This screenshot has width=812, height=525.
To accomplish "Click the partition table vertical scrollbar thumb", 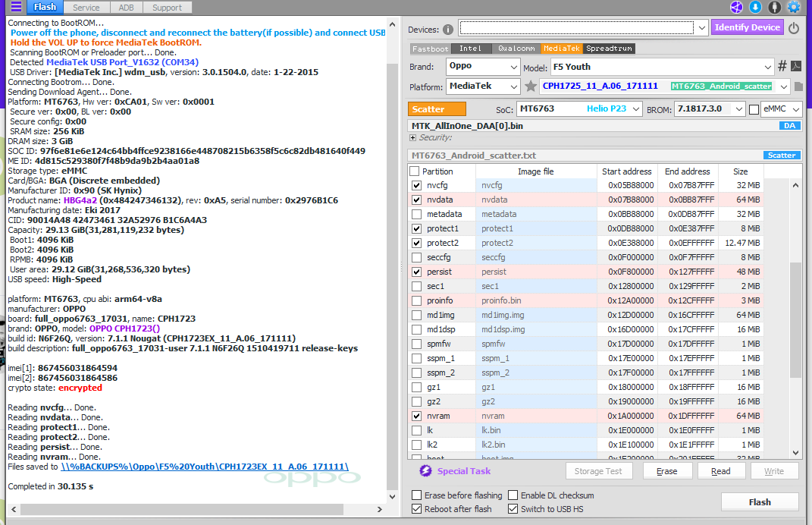I will [795, 320].
